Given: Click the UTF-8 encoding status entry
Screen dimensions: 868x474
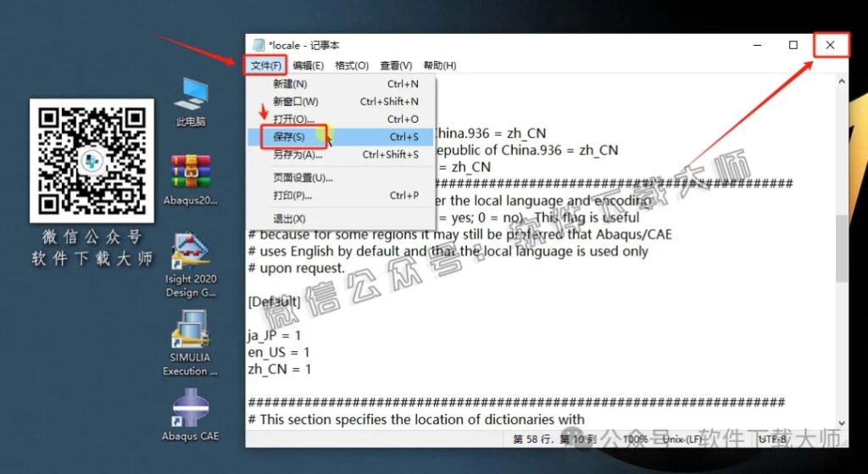Looking at the screenshot, I should 772,440.
